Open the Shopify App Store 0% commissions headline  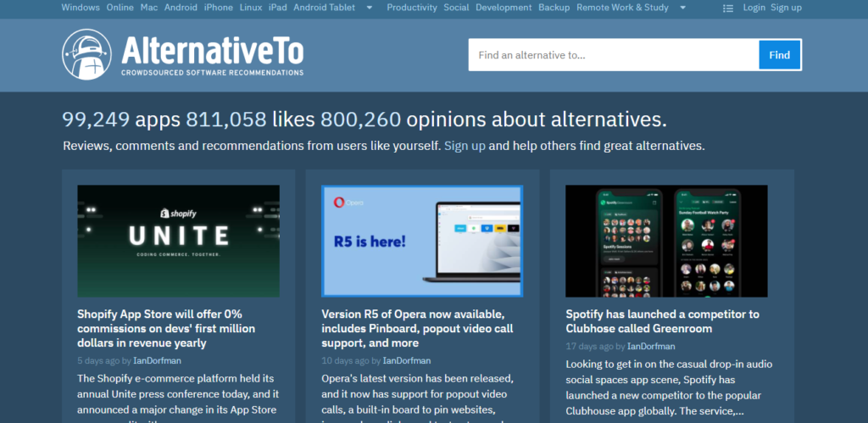(166, 328)
